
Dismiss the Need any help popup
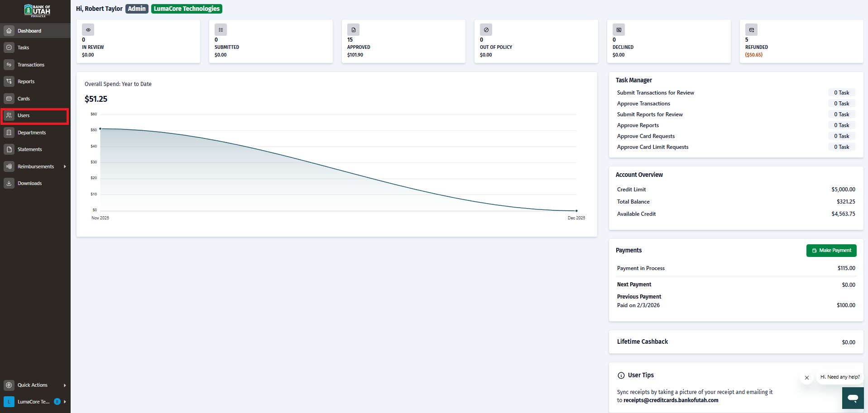[807, 378]
